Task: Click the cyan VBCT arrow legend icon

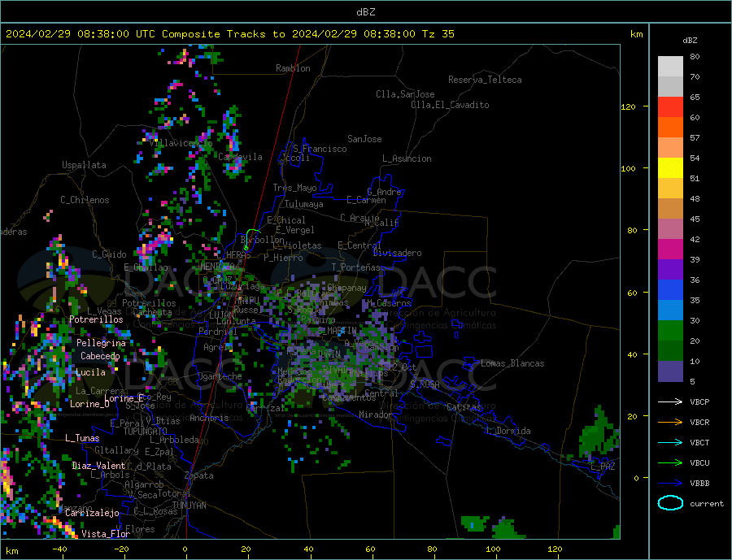Action: pos(670,442)
